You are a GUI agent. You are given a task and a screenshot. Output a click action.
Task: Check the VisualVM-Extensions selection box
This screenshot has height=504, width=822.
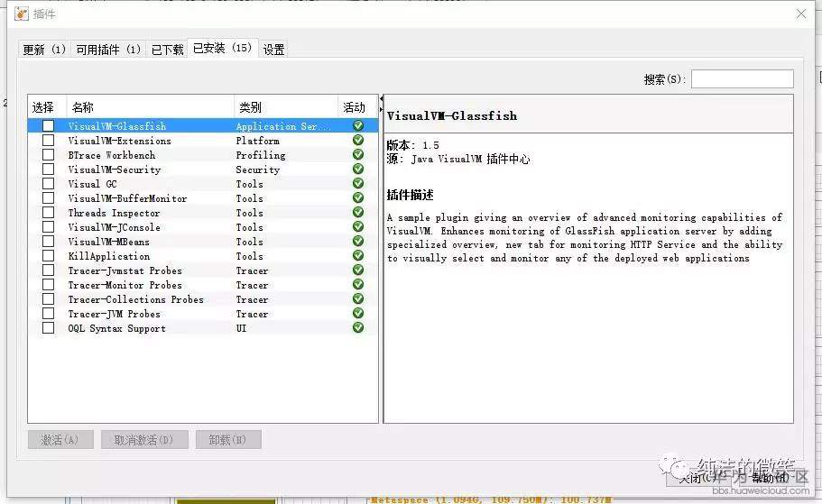[48, 141]
